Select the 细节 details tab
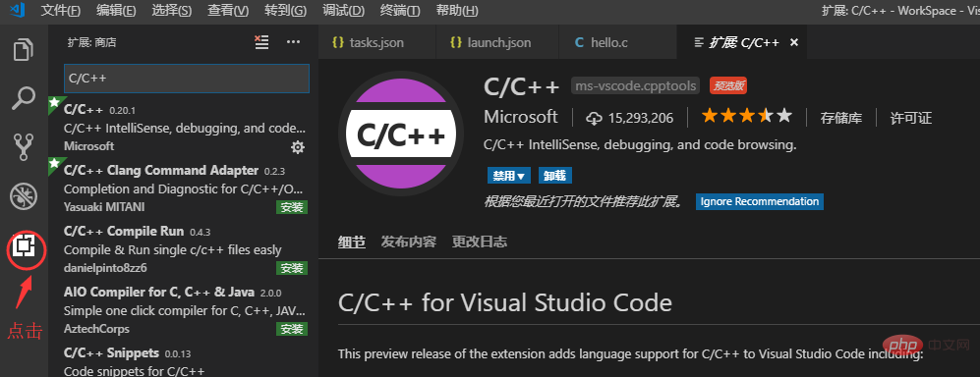Image resolution: width=980 pixels, height=377 pixels. pos(352,242)
